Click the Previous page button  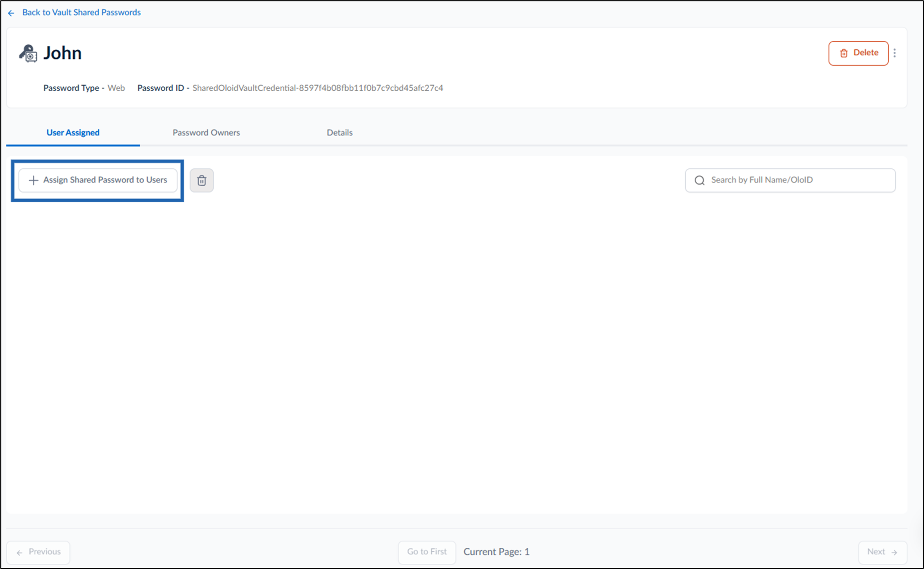38,552
